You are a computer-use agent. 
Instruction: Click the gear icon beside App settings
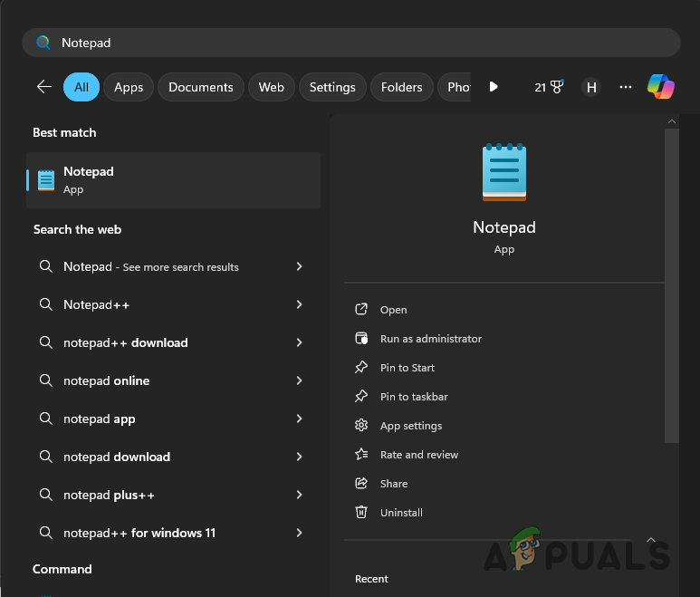pos(361,425)
